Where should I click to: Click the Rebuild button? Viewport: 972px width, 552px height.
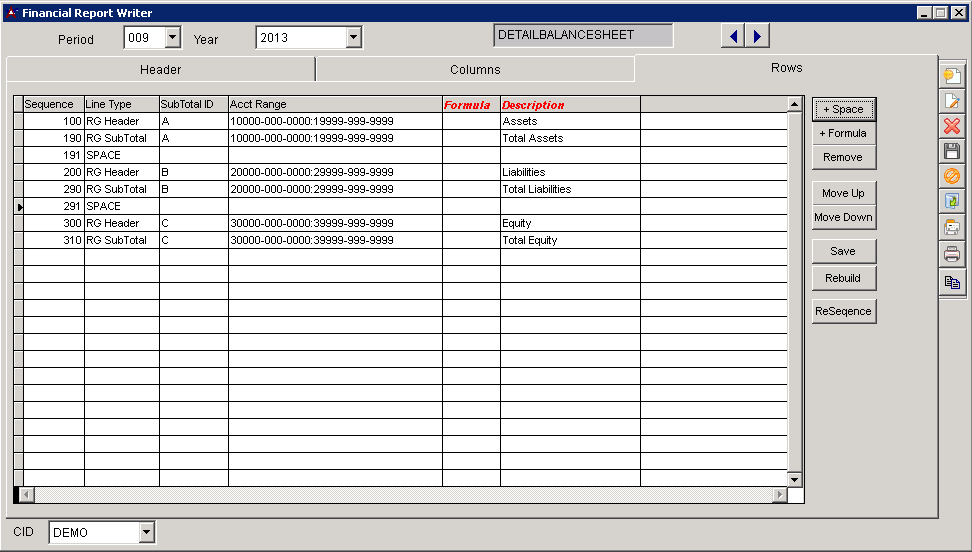[844, 278]
